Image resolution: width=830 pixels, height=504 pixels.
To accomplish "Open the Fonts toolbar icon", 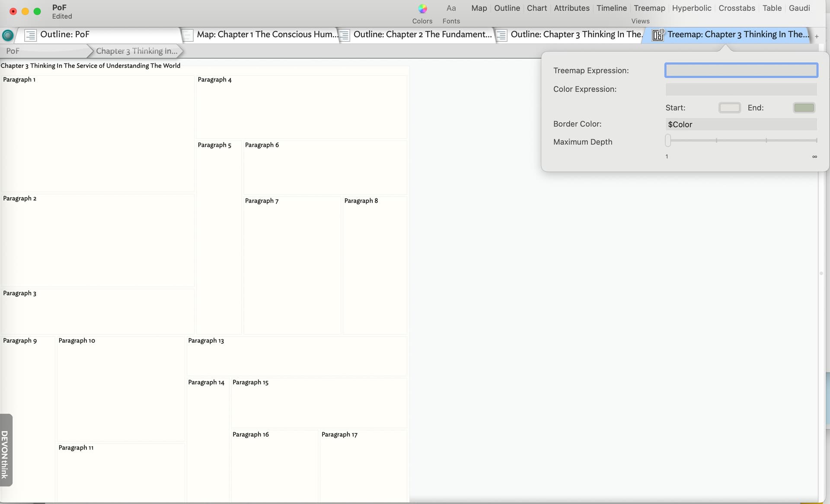I will coord(451,9).
